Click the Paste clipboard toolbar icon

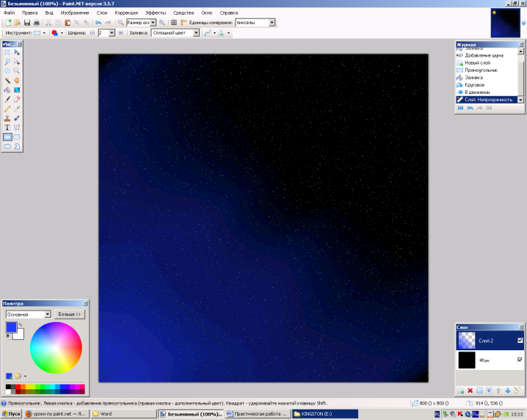[68, 23]
